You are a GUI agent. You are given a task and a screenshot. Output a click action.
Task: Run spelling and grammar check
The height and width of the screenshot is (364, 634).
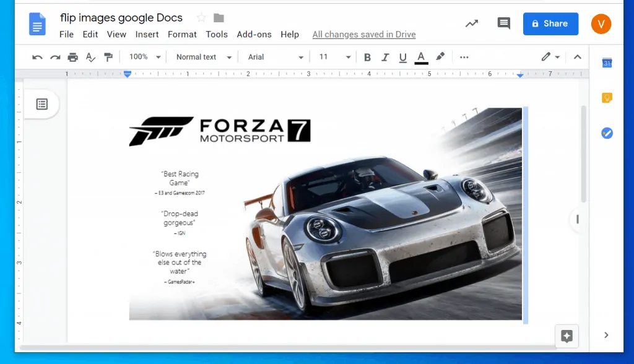click(90, 57)
